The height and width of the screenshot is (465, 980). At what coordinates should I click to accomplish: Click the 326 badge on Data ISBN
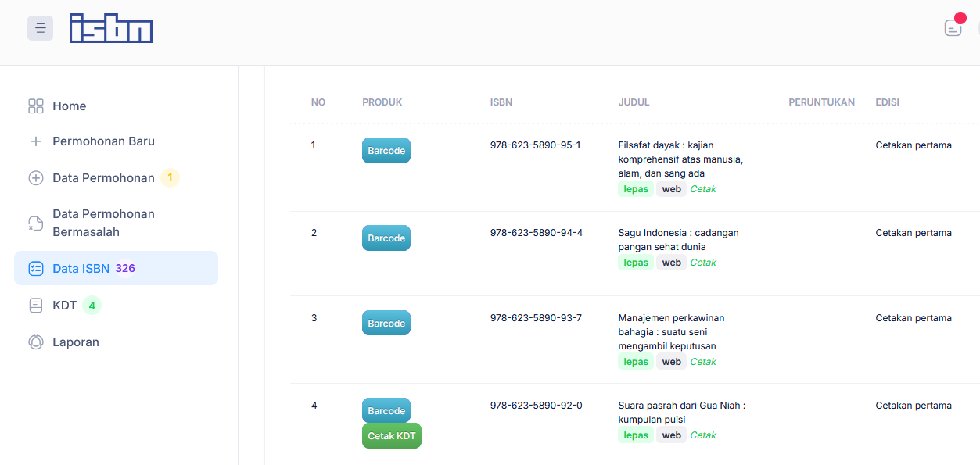coord(125,268)
